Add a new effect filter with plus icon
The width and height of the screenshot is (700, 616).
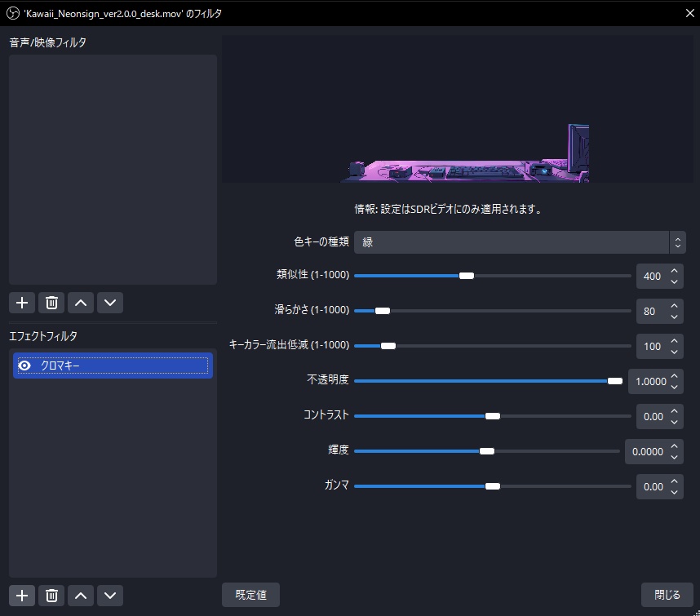pyautogui.click(x=22, y=596)
